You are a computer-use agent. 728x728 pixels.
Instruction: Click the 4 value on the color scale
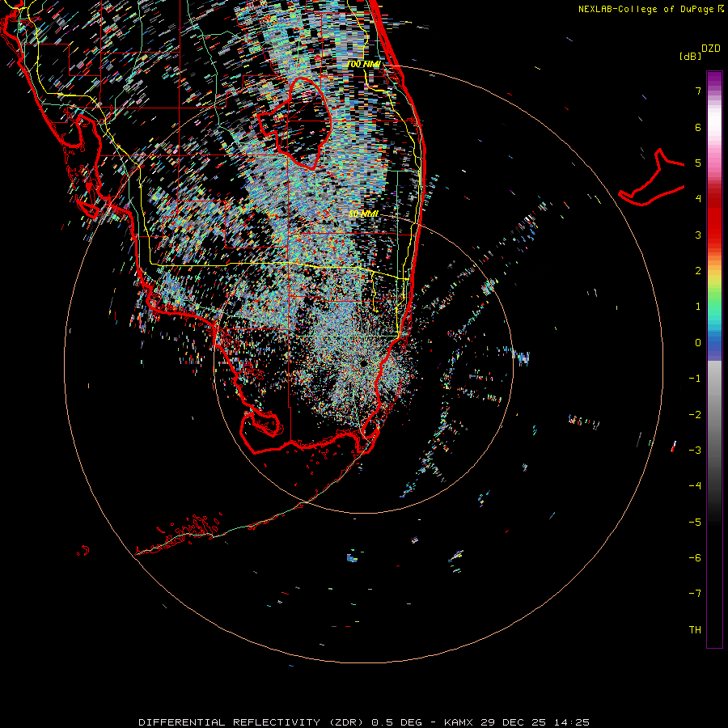(x=698, y=199)
